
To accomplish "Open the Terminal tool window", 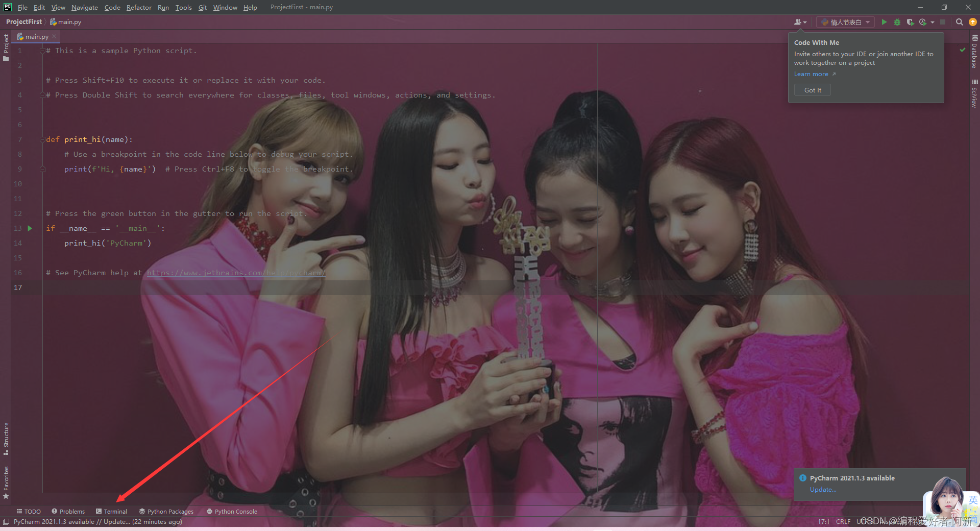I will tap(111, 511).
